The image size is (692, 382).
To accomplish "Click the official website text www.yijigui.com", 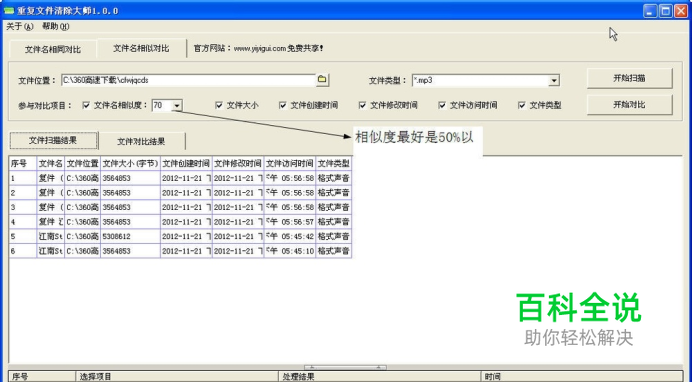I will pos(260,49).
